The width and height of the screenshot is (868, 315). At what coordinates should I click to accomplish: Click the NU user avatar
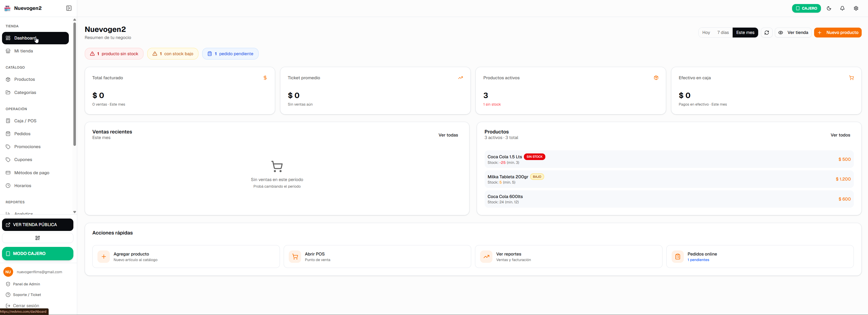click(8, 272)
